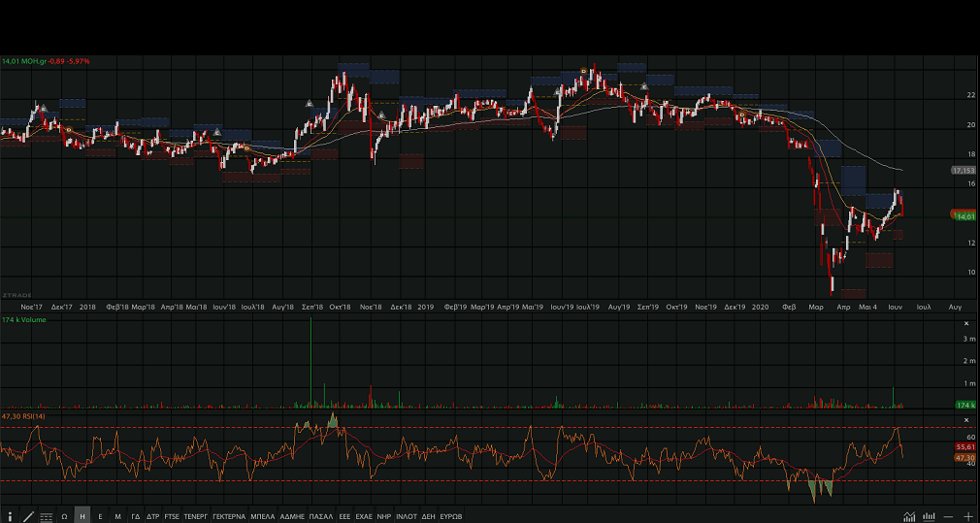Zoom out with the minus icon
Image resolution: width=980 pixels, height=523 pixels.
[x=949, y=516]
